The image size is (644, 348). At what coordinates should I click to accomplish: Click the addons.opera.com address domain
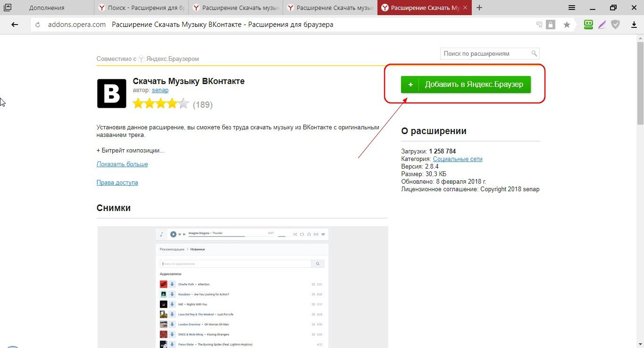pyautogui.click(x=77, y=25)
